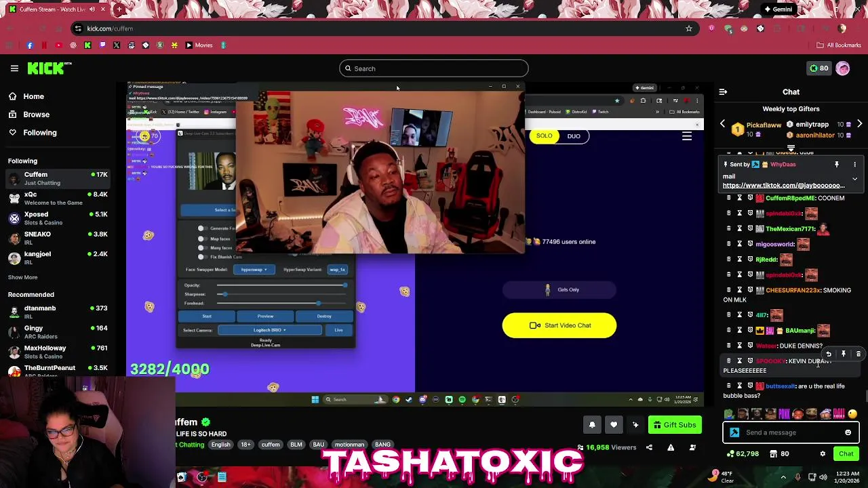Click the Gift Subs button
Image resolution: width=868 pixels, height=488 pixels.
click(x=674, y=425)
